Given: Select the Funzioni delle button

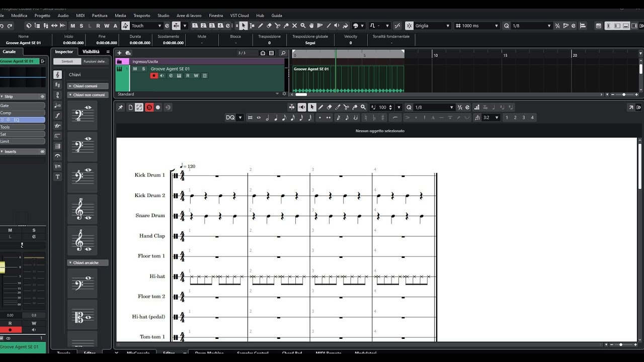Looking at the screenshot, I should pyautogui.click(x=95, y=61).
